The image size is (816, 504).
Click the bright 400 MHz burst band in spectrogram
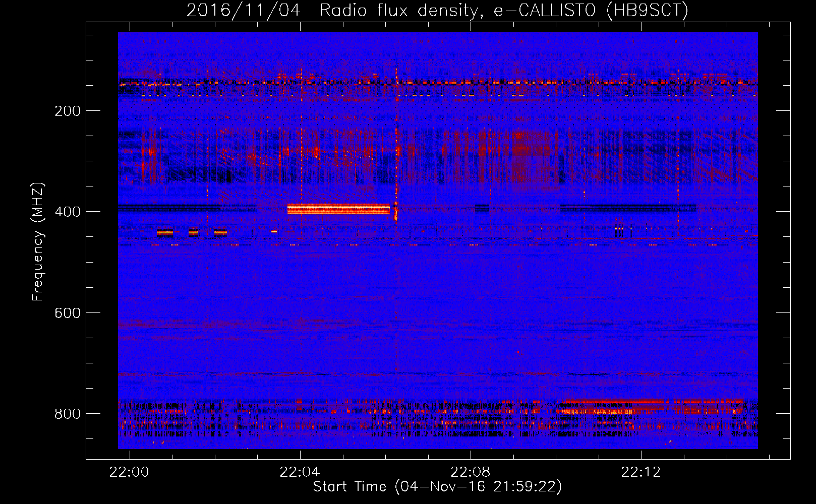pyautogui.click(x=338, y=209)
